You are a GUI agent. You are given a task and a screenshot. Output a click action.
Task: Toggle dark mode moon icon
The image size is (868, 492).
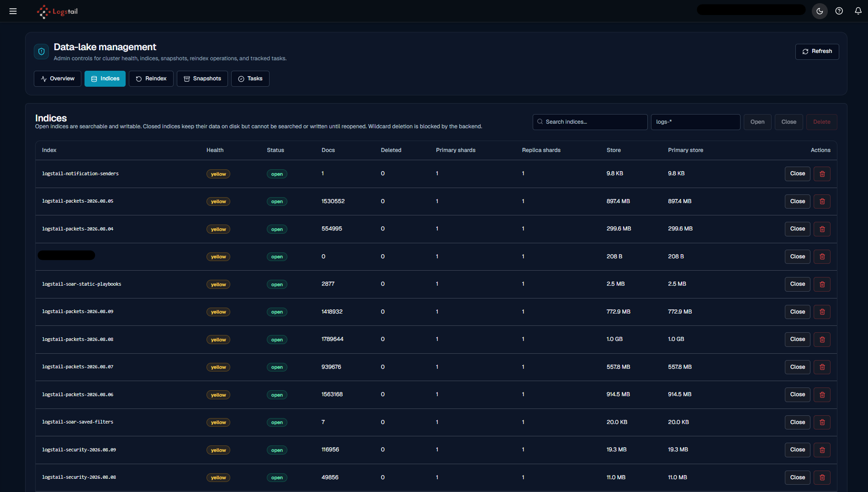(x=820, y=11)
